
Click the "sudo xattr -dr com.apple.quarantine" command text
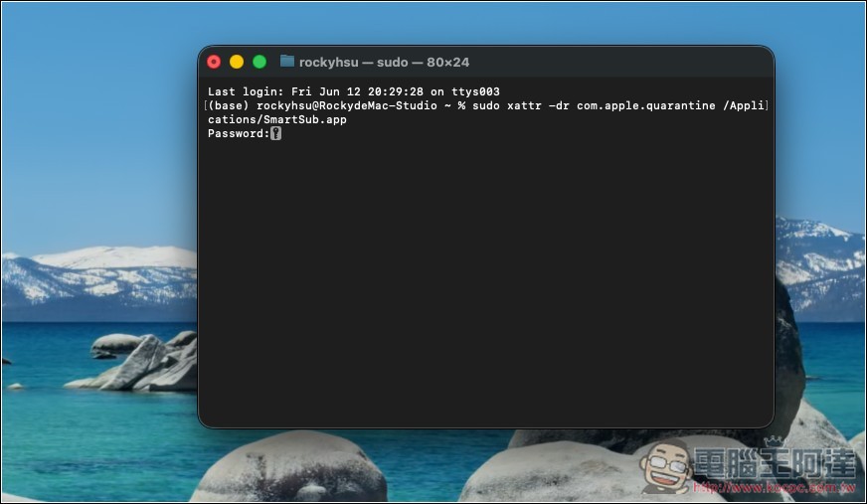(x=594, y=105)
